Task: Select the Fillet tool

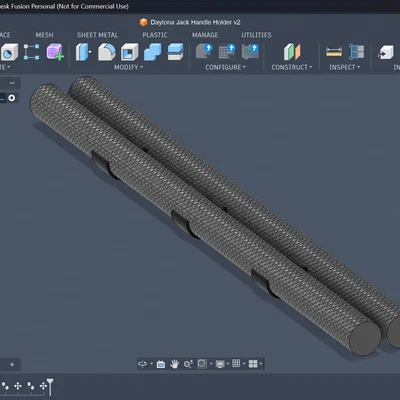Action: (x=107, y=52)
